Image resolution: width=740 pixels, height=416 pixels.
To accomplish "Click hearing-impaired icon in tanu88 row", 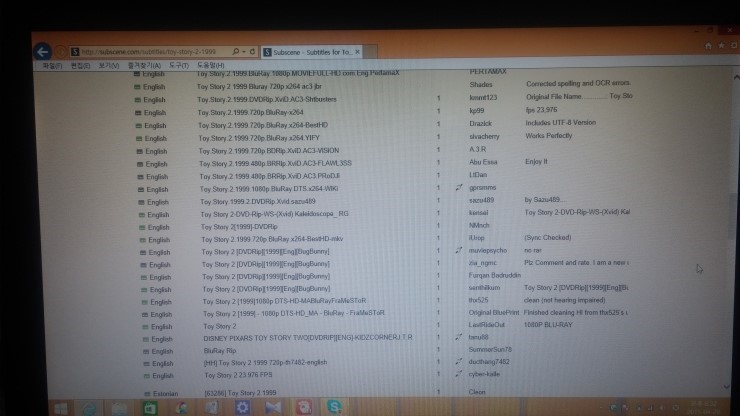I will tap(458, 337).
